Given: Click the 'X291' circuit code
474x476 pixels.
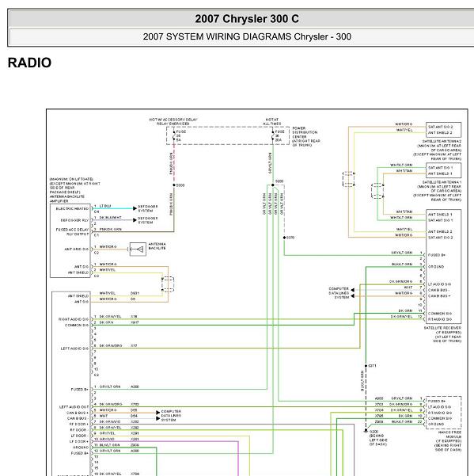Looking at the screenshot, I should [135, 433].
